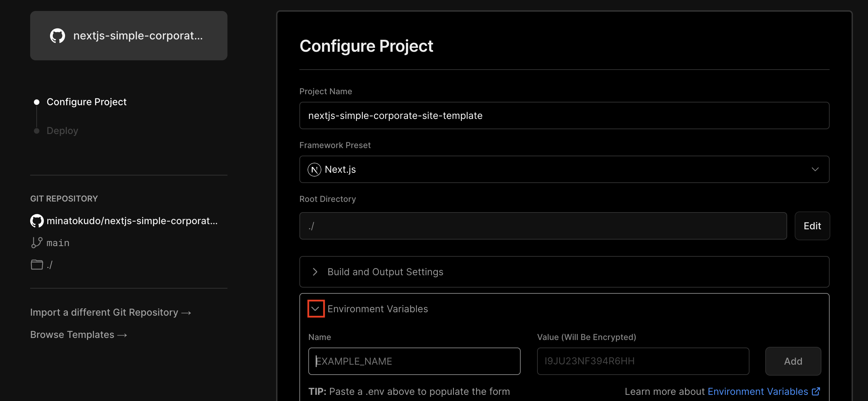Click the folder icon under Git Repository
Viewport: 868px width, 401px height.
(x=37, y=265)
